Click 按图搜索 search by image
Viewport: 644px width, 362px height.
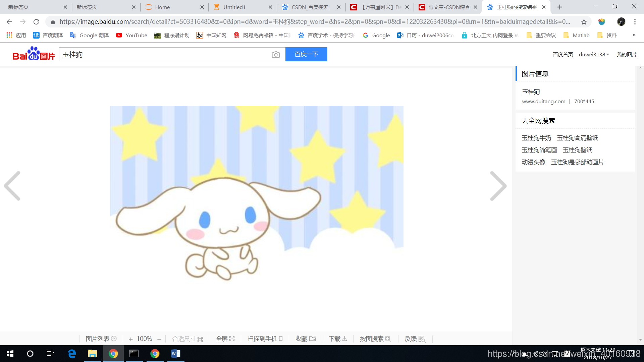(375, 339)
